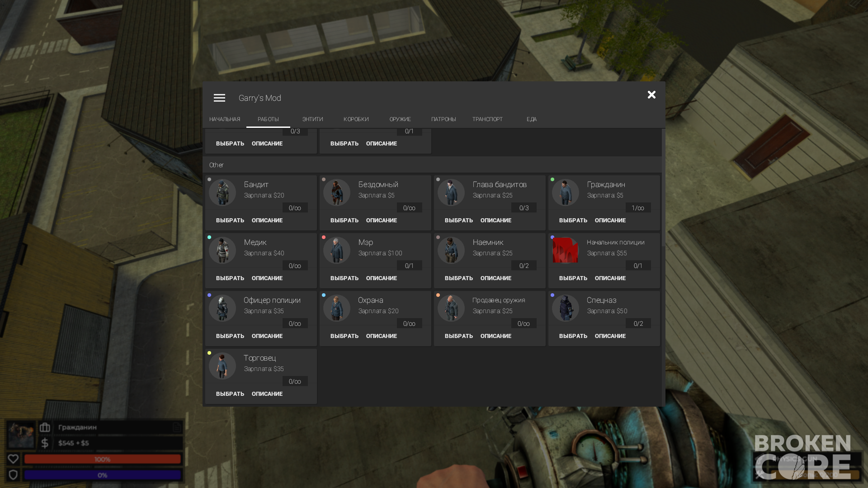The image size is (868, 488).
Task: Choose Начальник полиции with ВЫБРАТЬ
Action: [x=573, y=278]
